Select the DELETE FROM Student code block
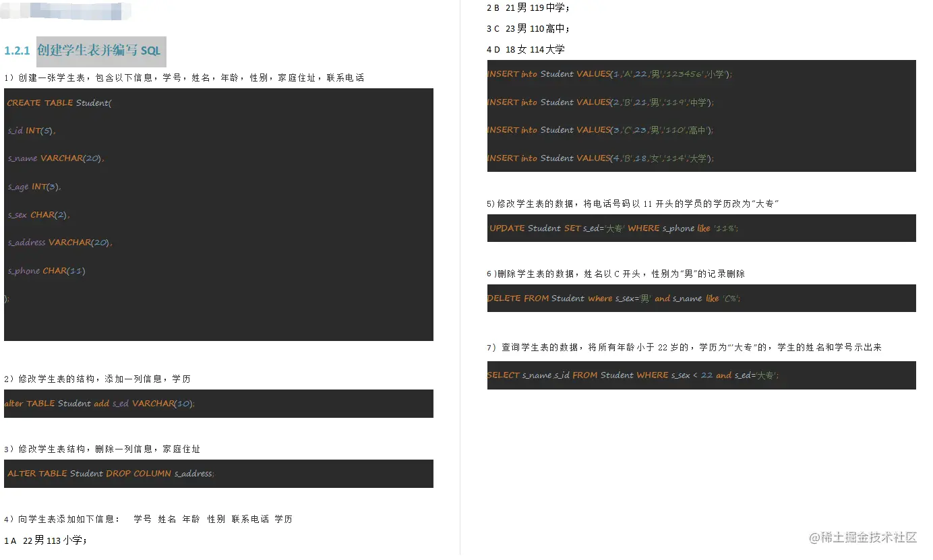 [701, 298]
